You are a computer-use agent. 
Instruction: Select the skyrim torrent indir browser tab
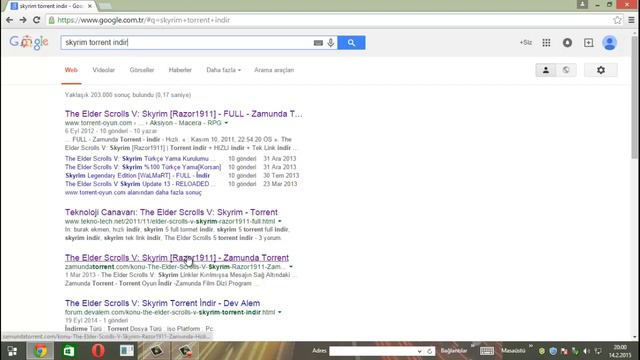click(x=52, y=6)
